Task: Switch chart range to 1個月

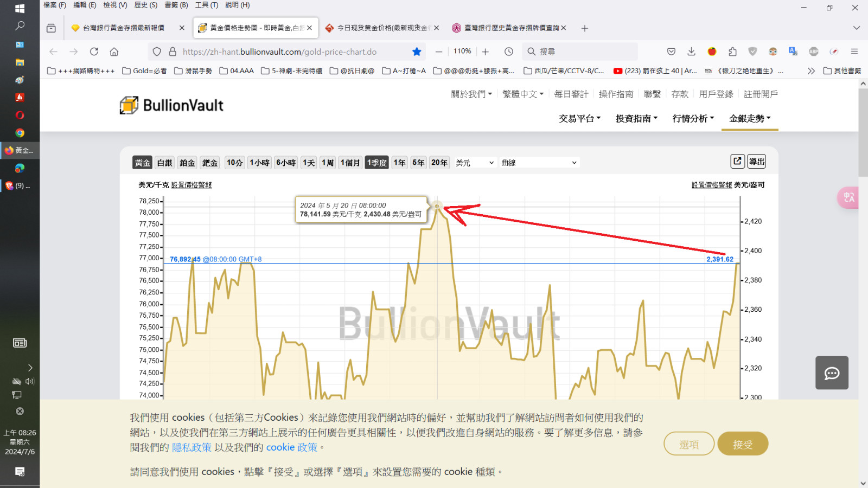Action: (350, 163)
